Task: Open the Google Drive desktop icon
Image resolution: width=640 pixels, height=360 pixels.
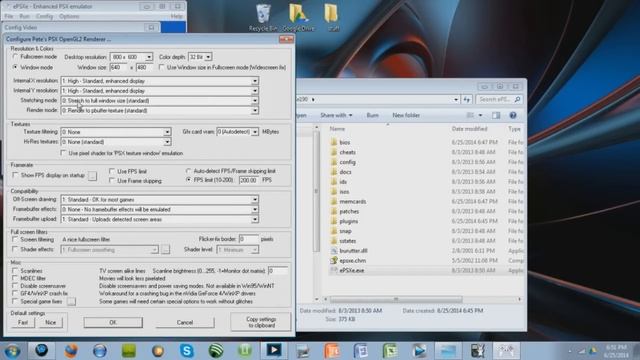Action: [x=298, y=17]
